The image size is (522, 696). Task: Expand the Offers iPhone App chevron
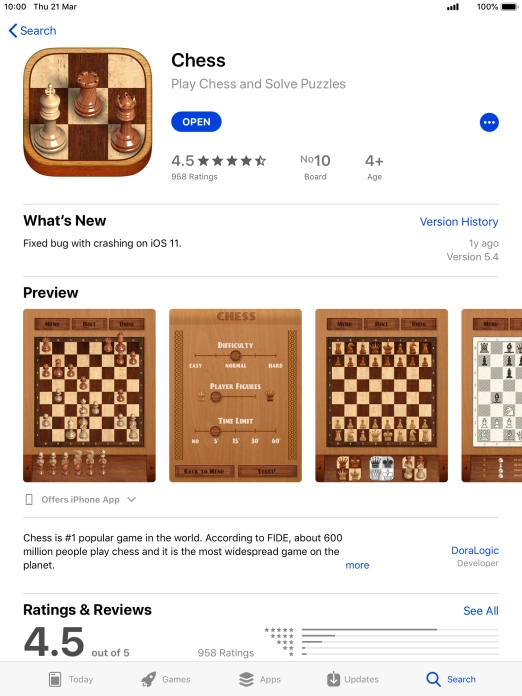pos(131,499)
